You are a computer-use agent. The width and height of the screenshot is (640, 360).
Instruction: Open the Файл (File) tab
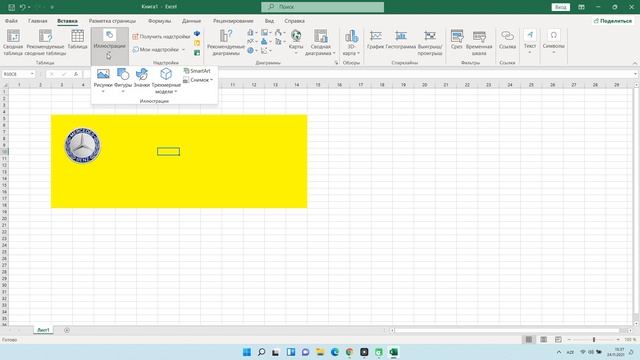tap(11, 21)
